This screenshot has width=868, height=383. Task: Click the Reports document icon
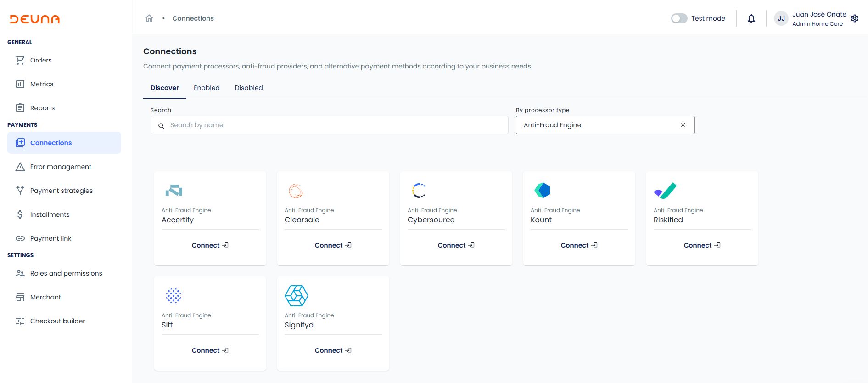(x=20, y=108)
